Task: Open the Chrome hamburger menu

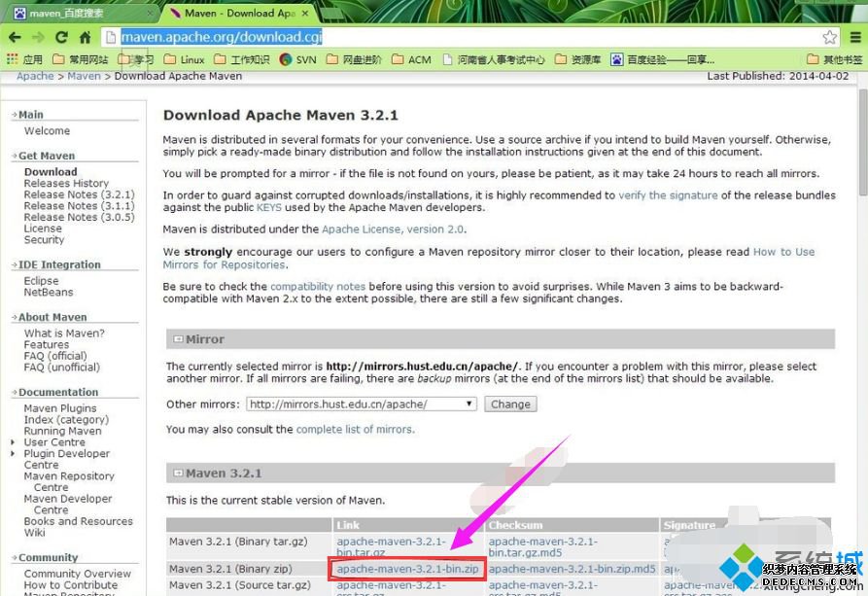Action: pos(853,37)
